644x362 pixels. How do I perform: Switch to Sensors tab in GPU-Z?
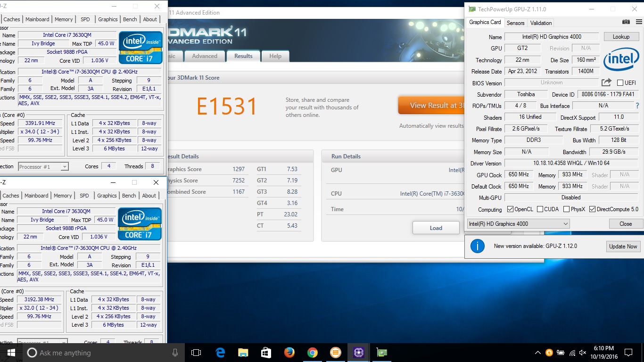coord(515,23)
